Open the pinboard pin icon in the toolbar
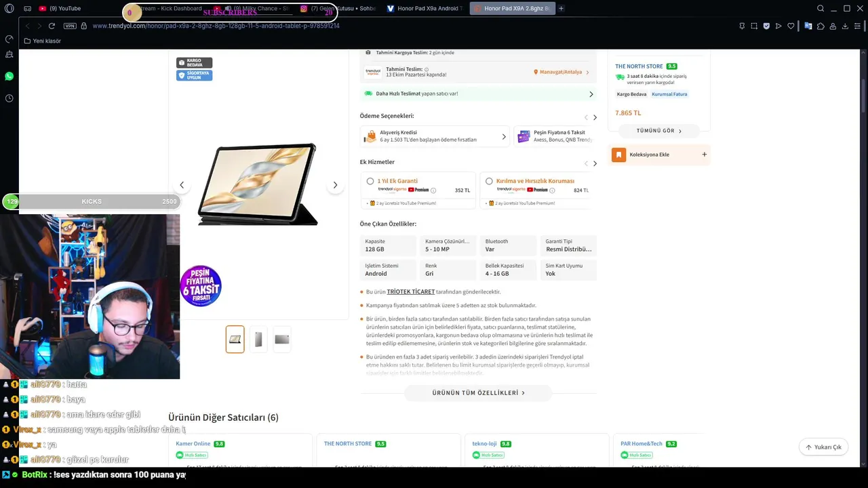This screenshot has width=868, height=488. point(742,26)
